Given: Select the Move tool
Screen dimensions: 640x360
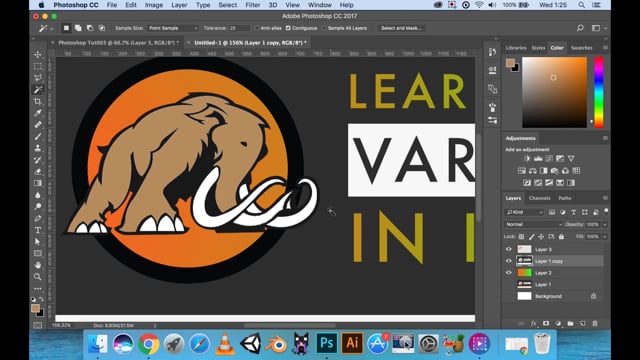Looking at the screenshot, I should (38, 54).
